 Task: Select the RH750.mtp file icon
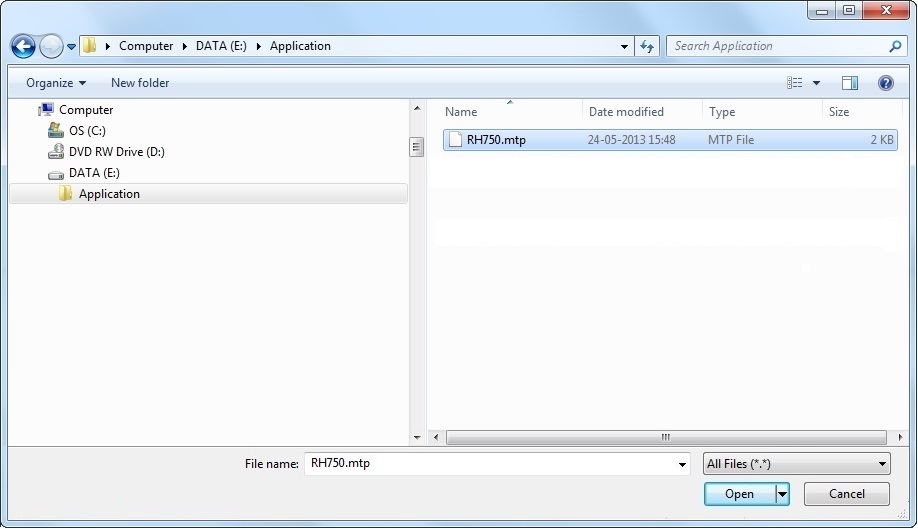(455, 140)
